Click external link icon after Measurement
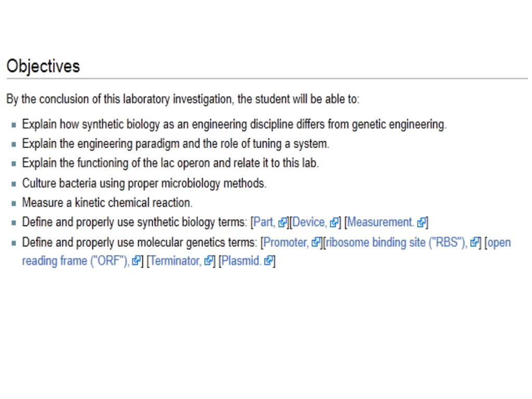The image size is (532, 399). tap(421, 222)
